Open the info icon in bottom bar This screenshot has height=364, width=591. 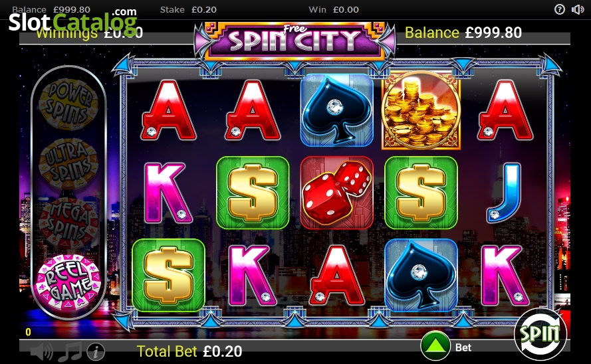coord(96,352)
